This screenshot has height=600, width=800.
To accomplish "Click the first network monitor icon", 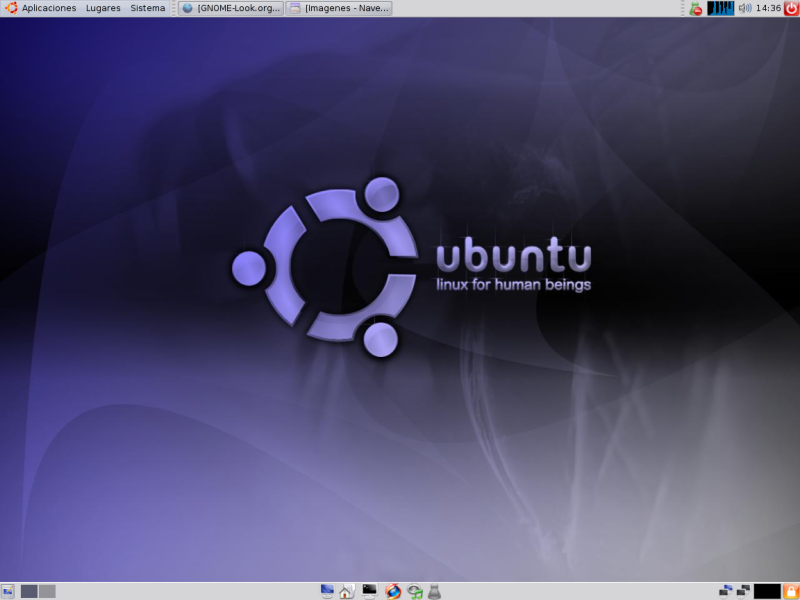I will 725,591.
